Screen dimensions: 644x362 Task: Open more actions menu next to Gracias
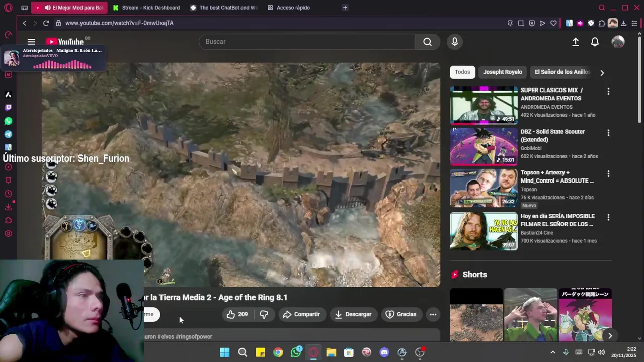pyautogui.click(x=433, y=314)
